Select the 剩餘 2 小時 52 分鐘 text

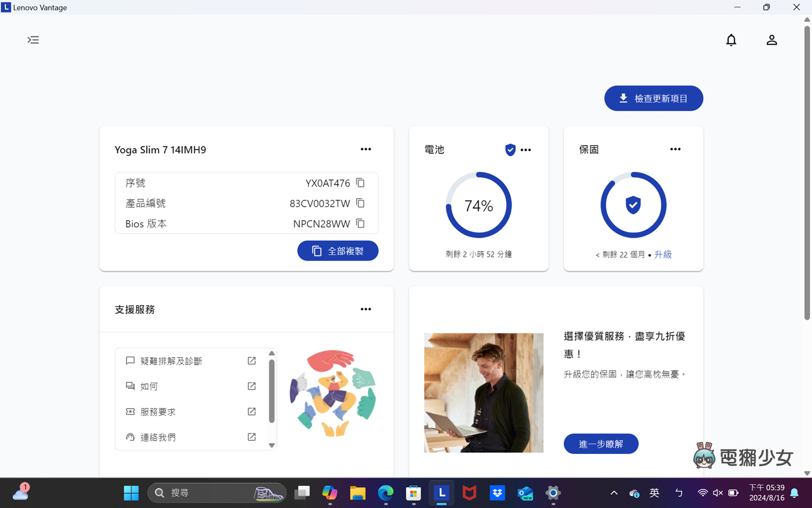(x=479, y=255)
